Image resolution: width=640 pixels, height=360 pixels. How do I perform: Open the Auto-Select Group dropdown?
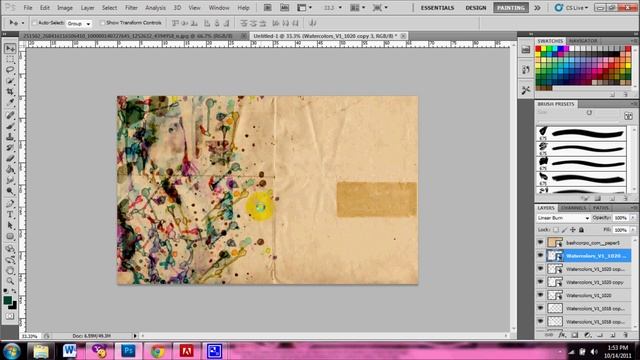[79, 24]
